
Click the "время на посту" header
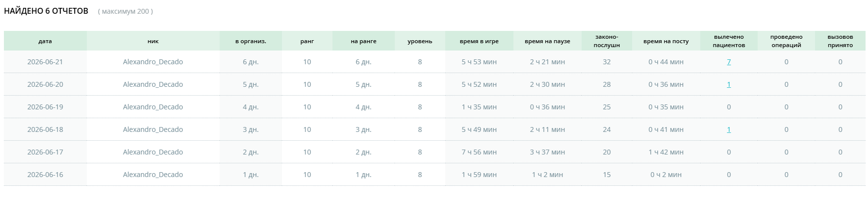pyautogui.click(x=666, y=41)
